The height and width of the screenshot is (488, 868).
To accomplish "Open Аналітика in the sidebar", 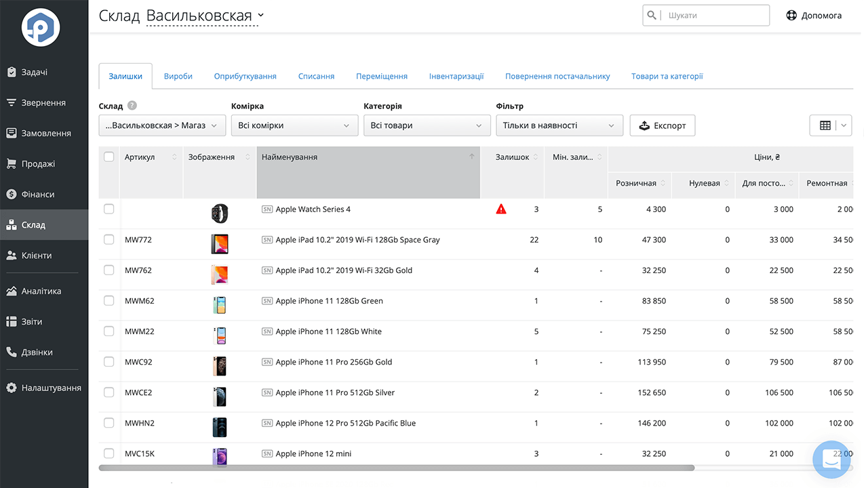I will [44, 291].
